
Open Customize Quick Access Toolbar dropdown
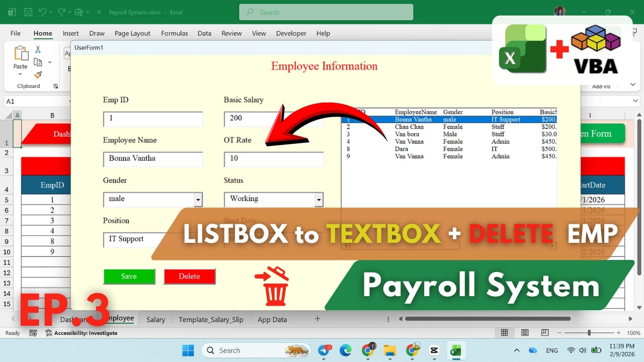pos(98,12)
